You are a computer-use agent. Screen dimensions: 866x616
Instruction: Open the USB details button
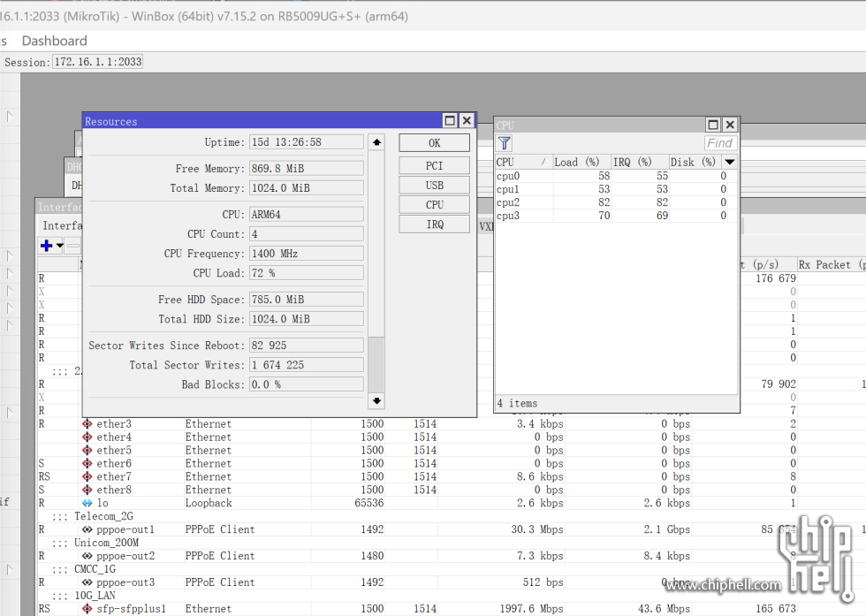434,186
